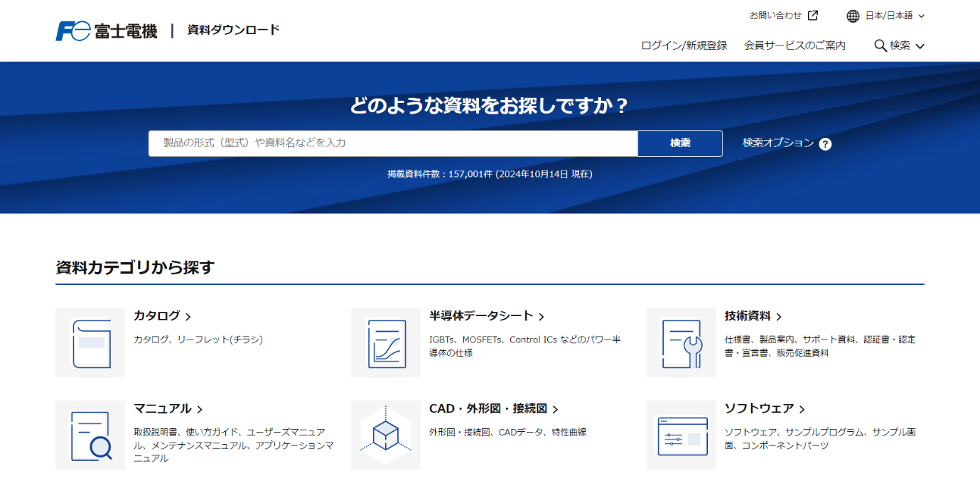Click the globe language icon
Viewport: 980px width, 488px height.
tap(854, 16)
